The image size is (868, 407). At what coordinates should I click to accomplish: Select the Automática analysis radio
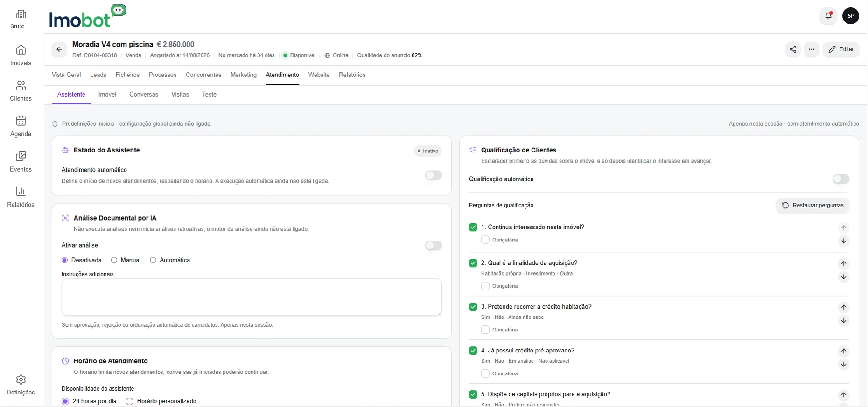(153, 260)
